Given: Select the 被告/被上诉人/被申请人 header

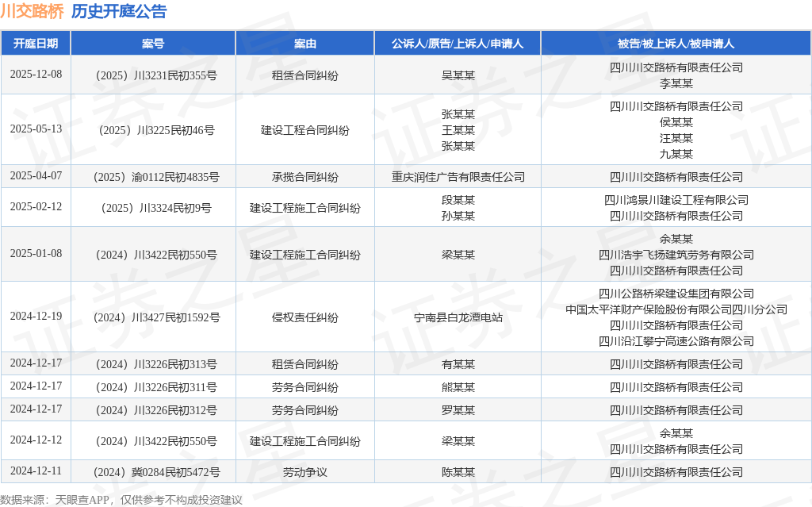Looking at the screenshot, I should tap(676, 44).
